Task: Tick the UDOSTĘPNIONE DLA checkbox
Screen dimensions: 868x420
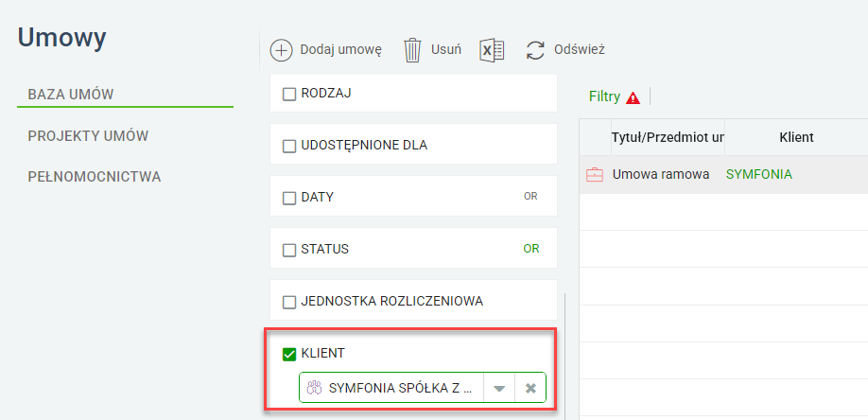Action: coord(289,147)
